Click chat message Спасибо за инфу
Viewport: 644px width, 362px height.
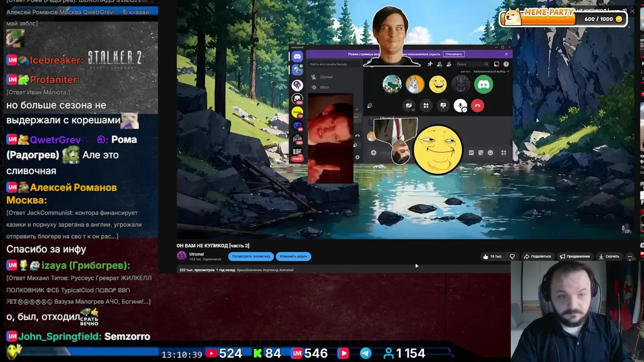[x=46, y=249]
